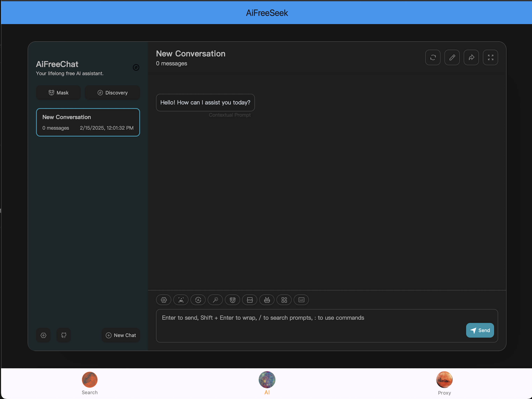Click the Mask button
Viewport: 532px width, 399px height.
point(58,93)
